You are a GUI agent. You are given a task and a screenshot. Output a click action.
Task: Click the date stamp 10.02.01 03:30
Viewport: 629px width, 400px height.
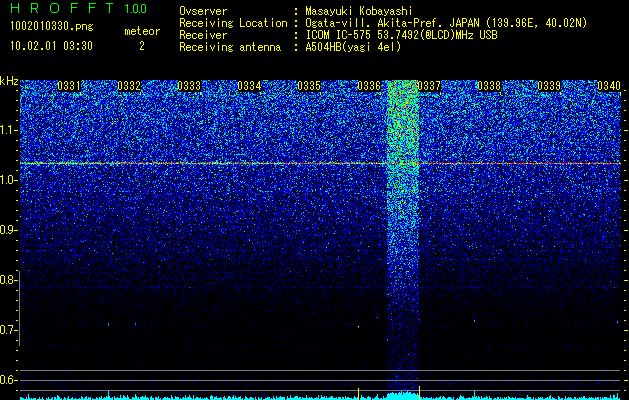(51, 46)
